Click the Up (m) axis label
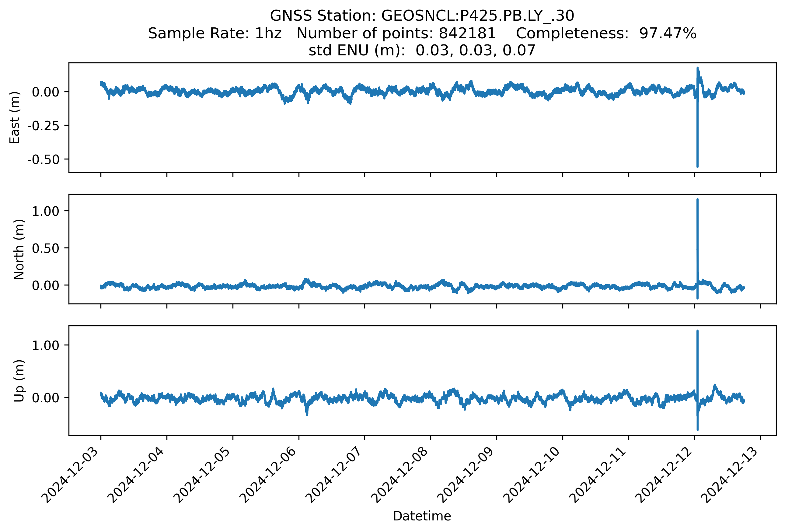The width and height of the screenshot is (785, 532). coord(19,381)
